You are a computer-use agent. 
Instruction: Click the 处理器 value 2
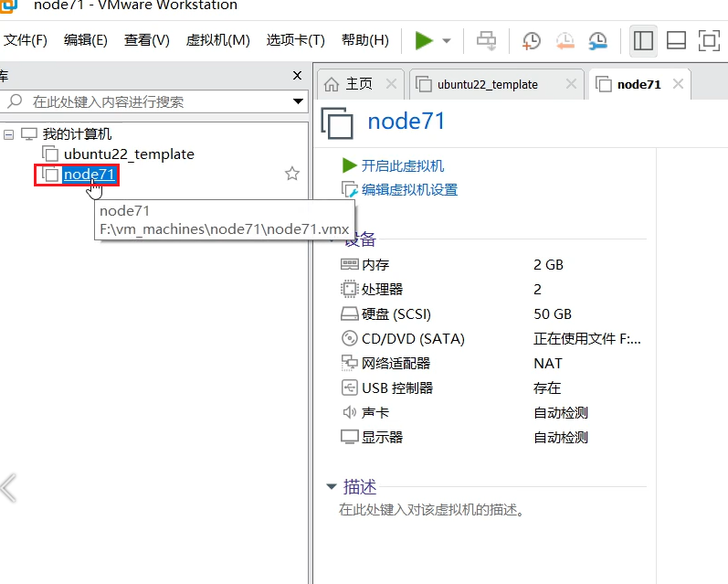(537, 290)
